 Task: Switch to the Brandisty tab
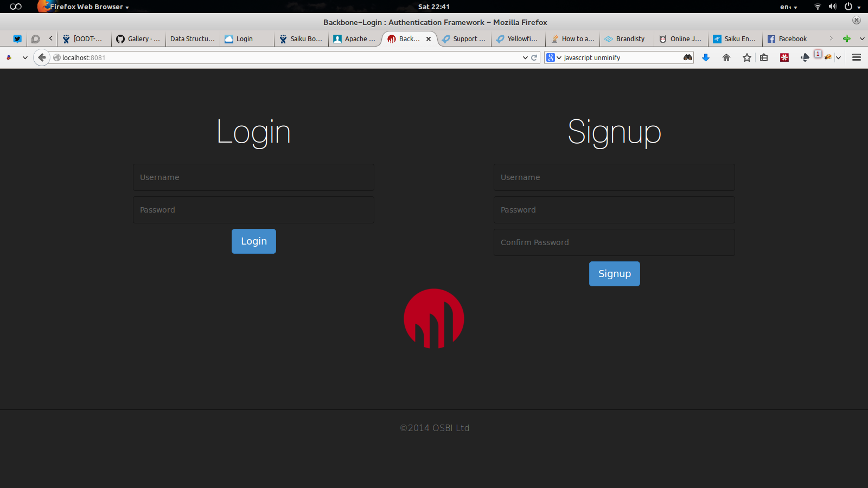click(627, 39)
